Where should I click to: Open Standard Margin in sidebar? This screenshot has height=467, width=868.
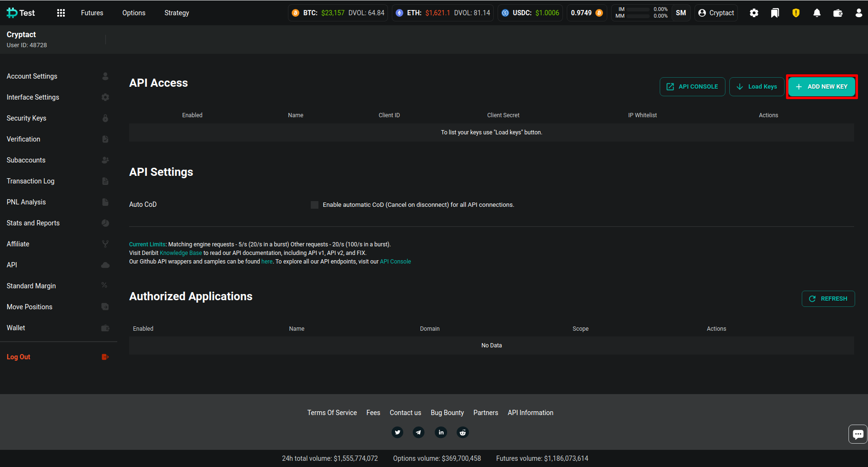pos(31,286)
